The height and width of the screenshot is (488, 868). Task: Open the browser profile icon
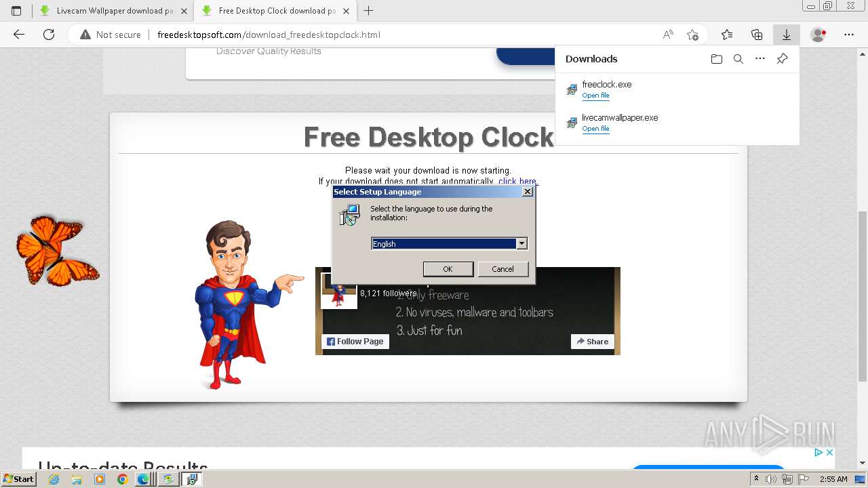tap(818, 35)
